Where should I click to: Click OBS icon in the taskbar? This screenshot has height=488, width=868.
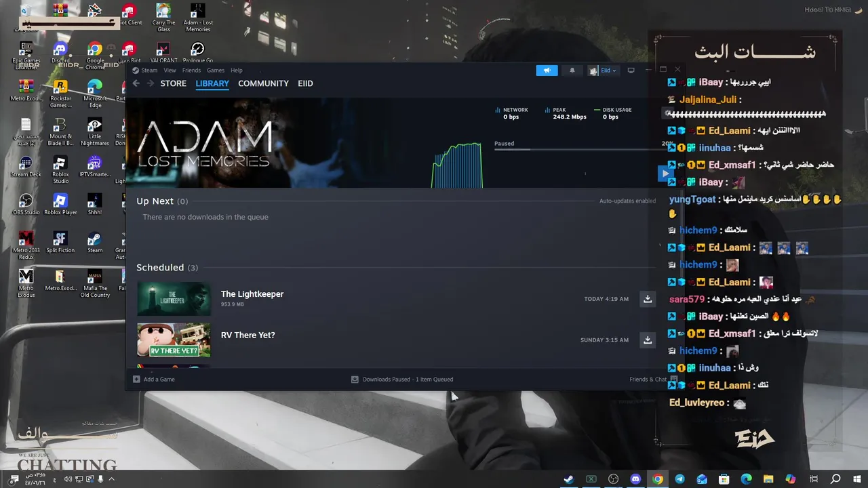pos(614,479)
